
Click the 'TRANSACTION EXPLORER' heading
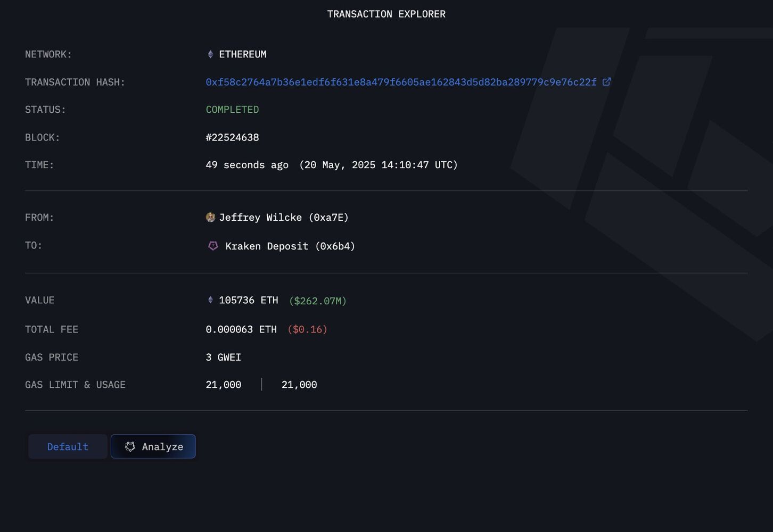[x=386, y=14]
